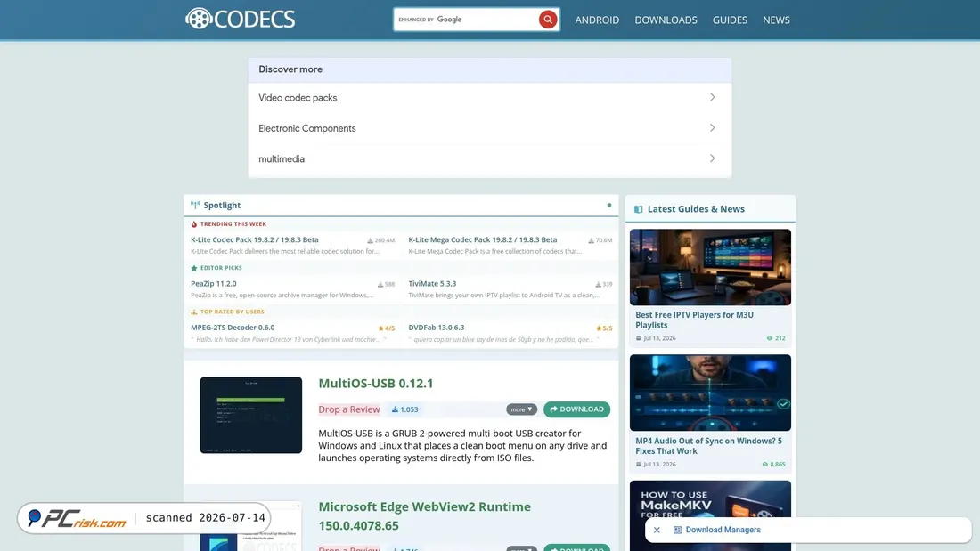Click the Best Free IPTV Players thumbnail

pyautogui.click(x=710, y=267)
